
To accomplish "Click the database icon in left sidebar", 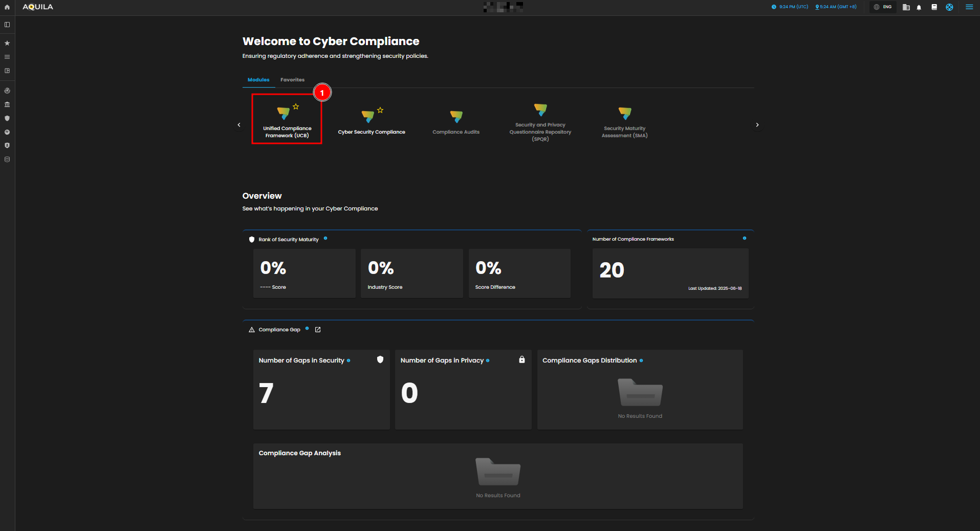I will point(7,159).
